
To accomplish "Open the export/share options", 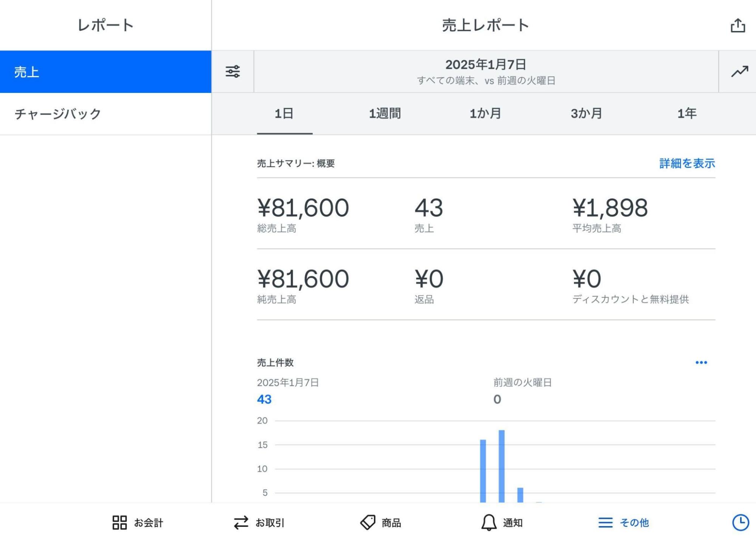I will click(737, 26).
